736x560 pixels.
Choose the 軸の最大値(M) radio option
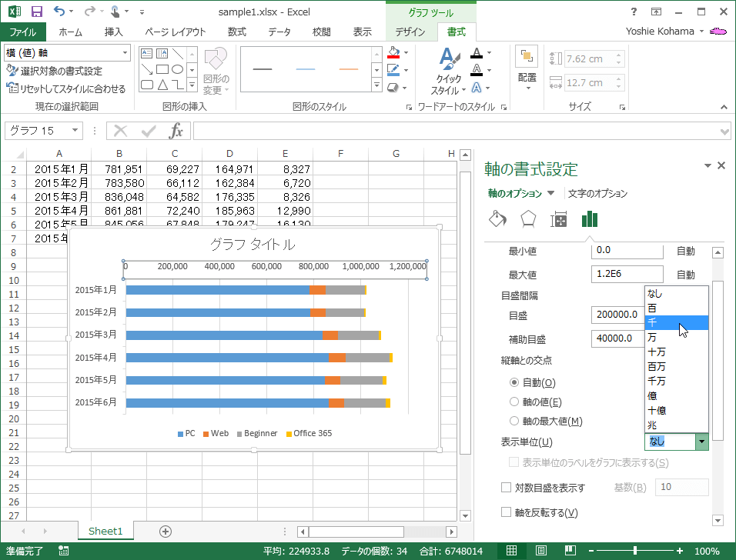coord(514,421)
